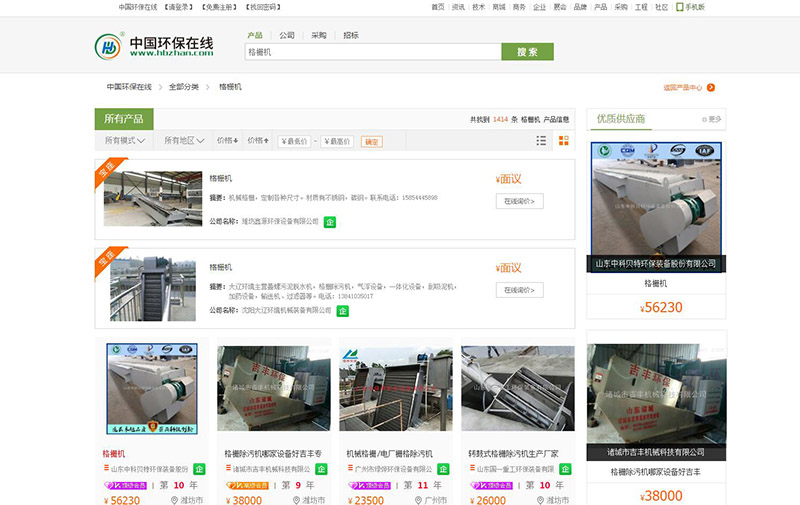The height and width of the screenshot is (505, 800).
Task: Expand the 所有地区 region dropdown
Action: [184, 140]
